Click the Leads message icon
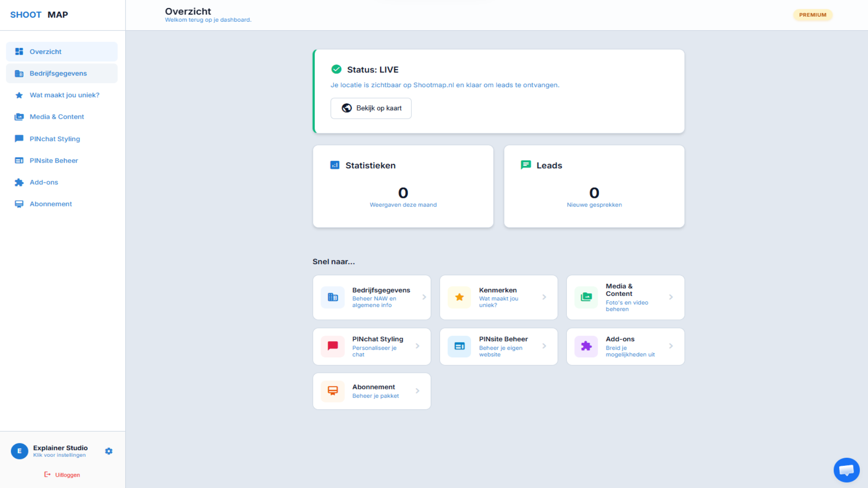This screenshot has height=488, width=868. coord(526,165)
